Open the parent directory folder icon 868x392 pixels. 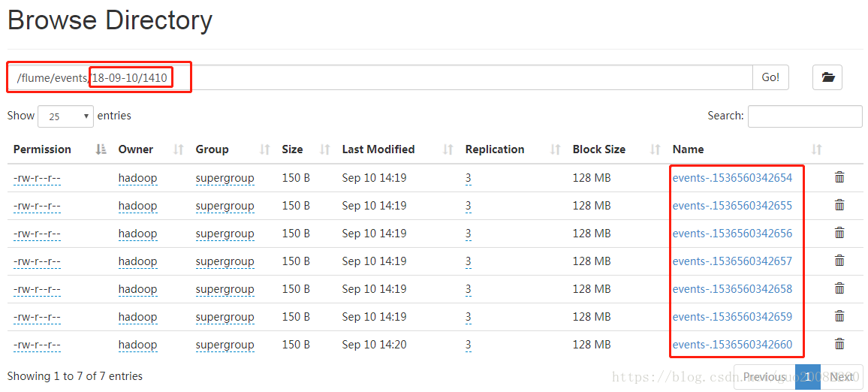coord(827,77)
